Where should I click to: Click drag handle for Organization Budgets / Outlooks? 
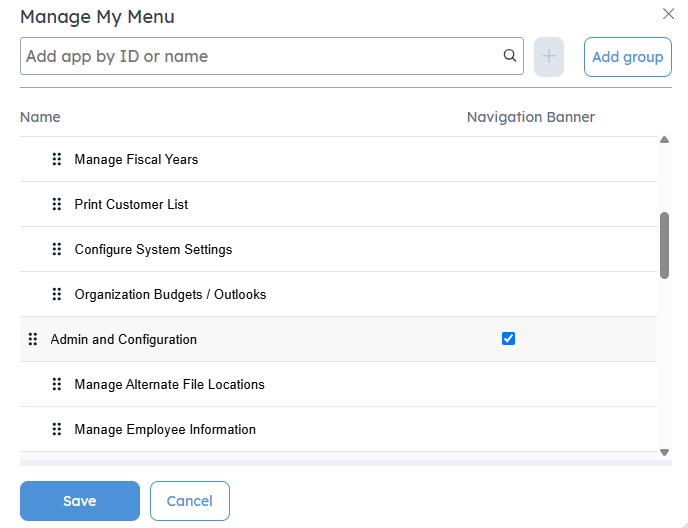tap(57, 294)
